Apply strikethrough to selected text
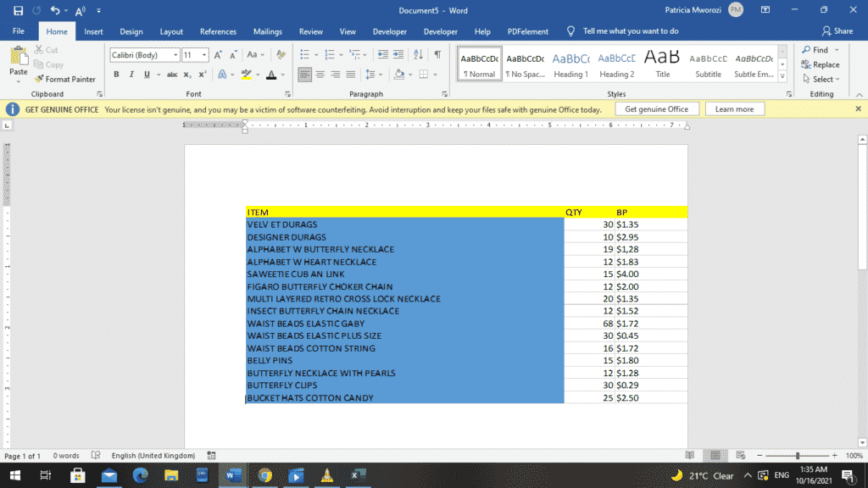Viewport: 868px width, 488px height. (172, 74)
